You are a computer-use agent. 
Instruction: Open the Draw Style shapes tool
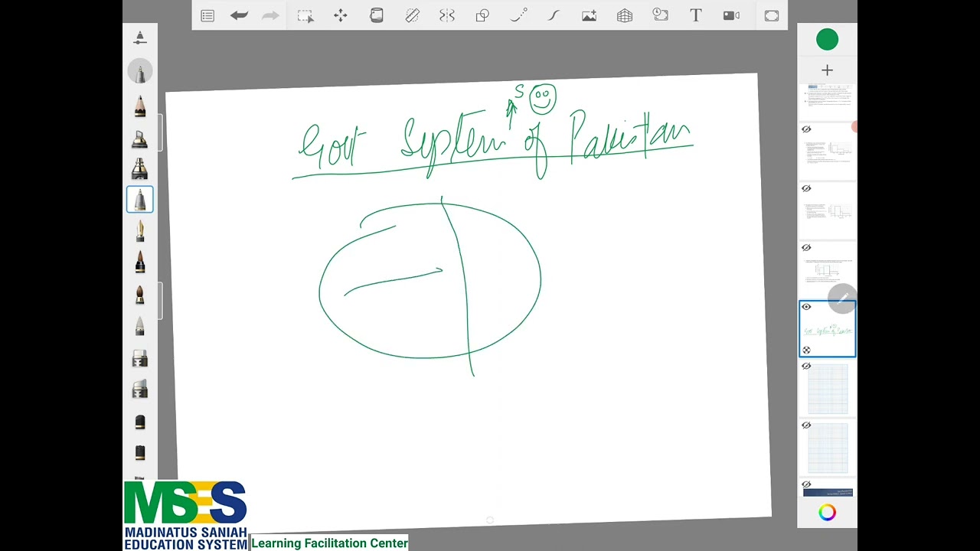(x=482, y=15)
